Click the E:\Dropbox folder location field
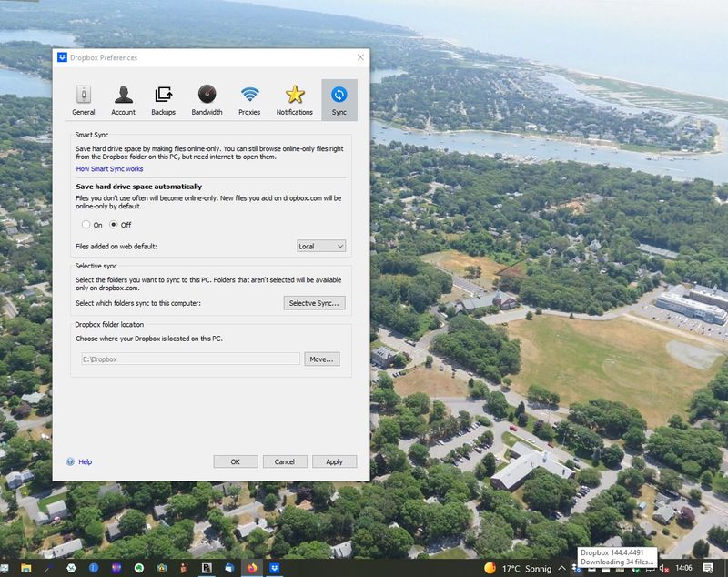This screenshot has height=577, width=728. tap(190, 359)
